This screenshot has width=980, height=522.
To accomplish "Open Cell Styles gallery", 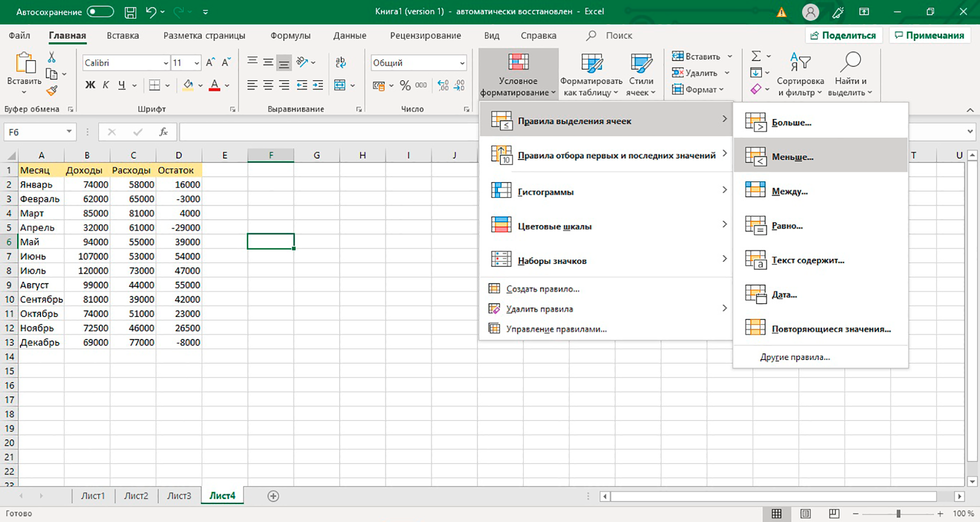I will click(641, 74).
